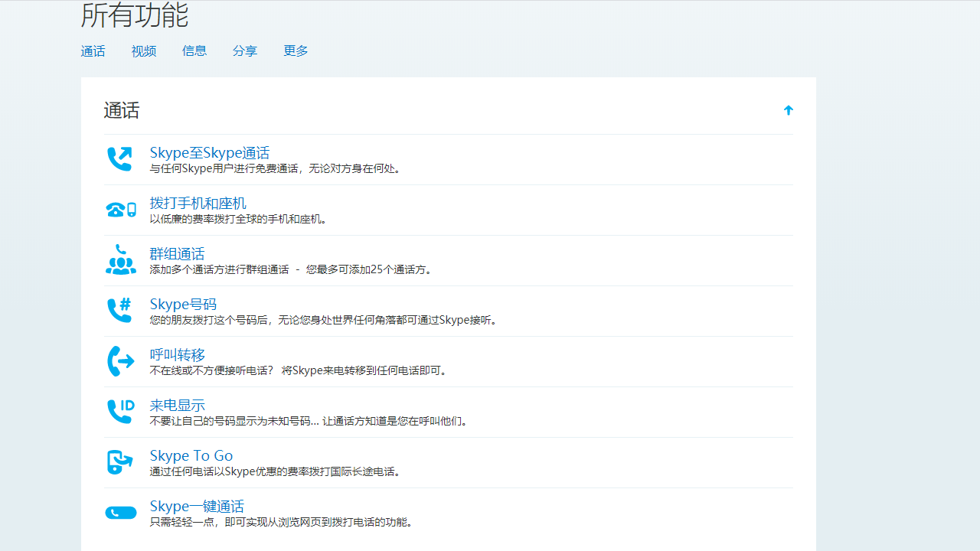Open the Skype至Skype通话 feature link
Viewport: 980px width, 551px height.
pyautogui.click(x=209, y=152)
